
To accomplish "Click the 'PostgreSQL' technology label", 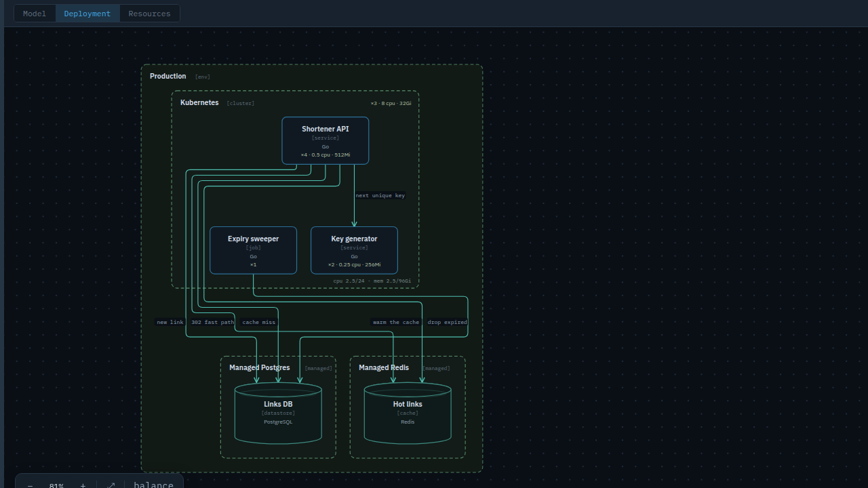I will click(x=278, y=422).
